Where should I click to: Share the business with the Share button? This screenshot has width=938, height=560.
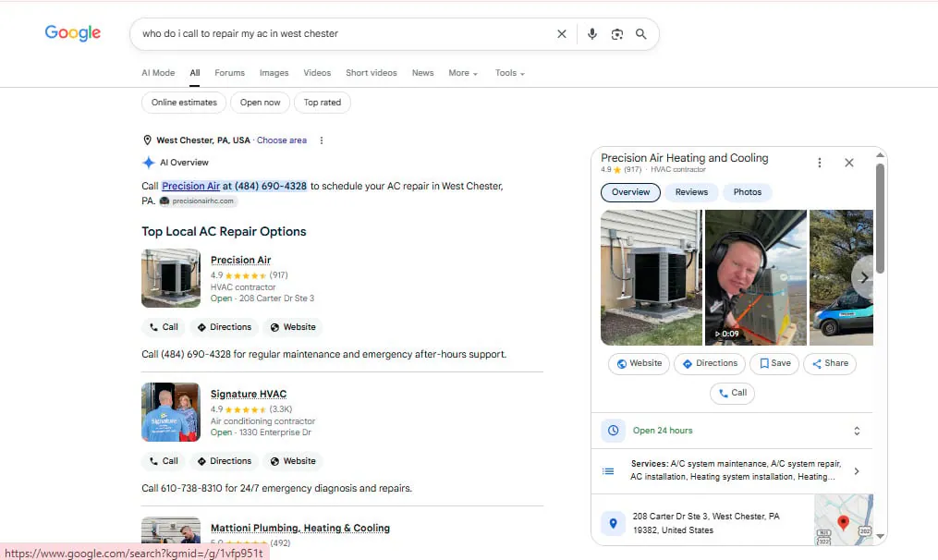tap(830, 363)
